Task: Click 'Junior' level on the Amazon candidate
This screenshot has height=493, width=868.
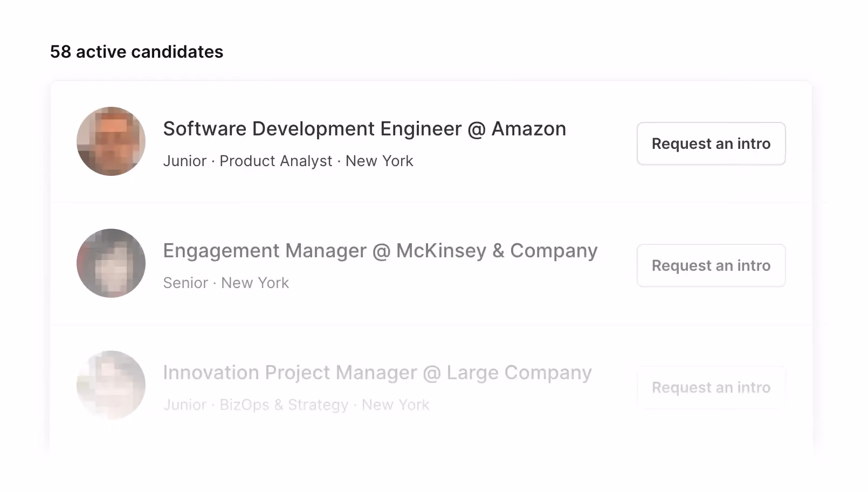Action: coord(185,161)
